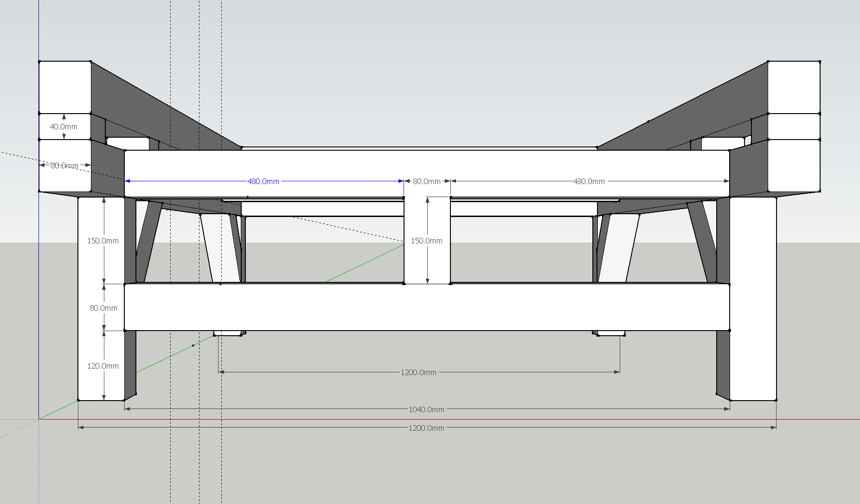Click the 80.0mm dimension below 40.0mm
This screenshot has height=504, width=860.
click(64, 166)
